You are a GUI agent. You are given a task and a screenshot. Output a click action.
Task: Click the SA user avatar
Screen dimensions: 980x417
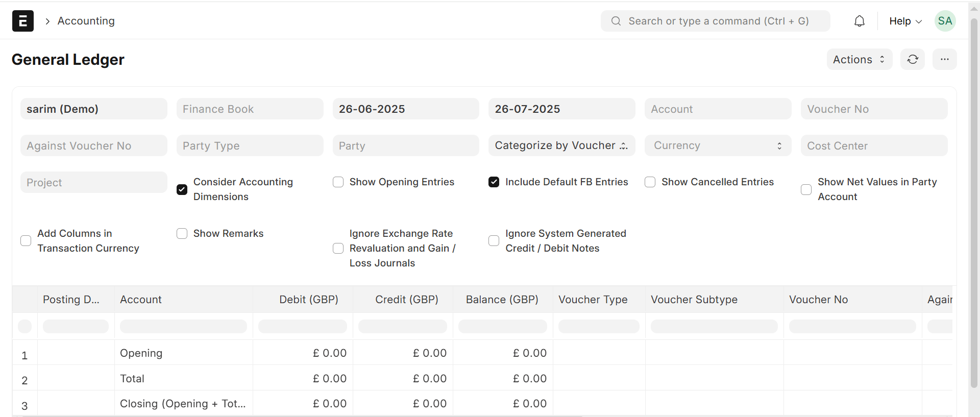coord(945,21)
